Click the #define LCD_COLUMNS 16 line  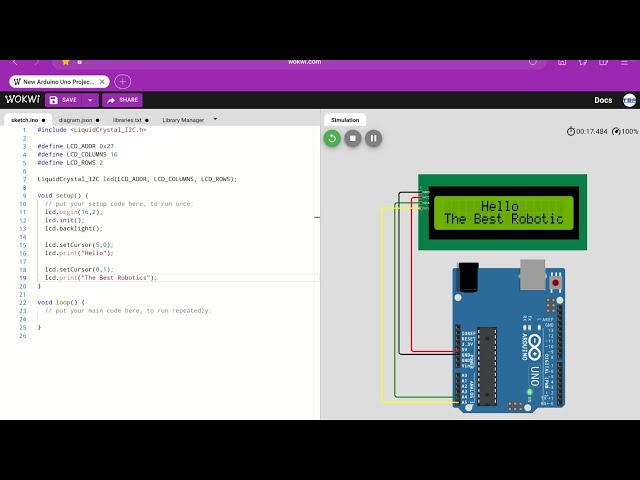[77, 154]
